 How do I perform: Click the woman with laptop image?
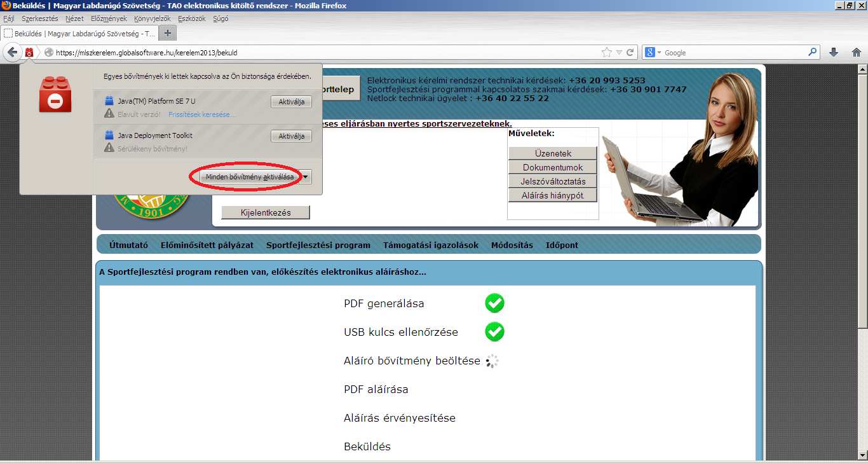click(680, 148)
